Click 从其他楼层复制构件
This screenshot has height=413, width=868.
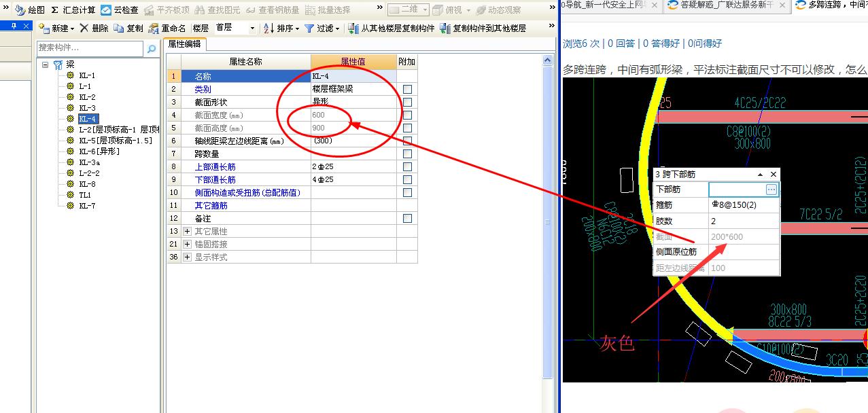(x=392, y=29)
